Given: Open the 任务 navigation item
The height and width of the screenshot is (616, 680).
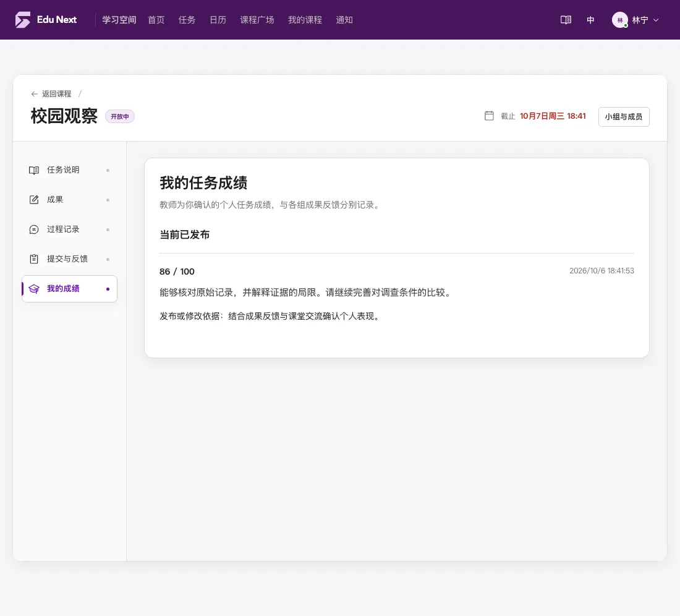Looking at the screenshot, I should [x=187, y=20].
